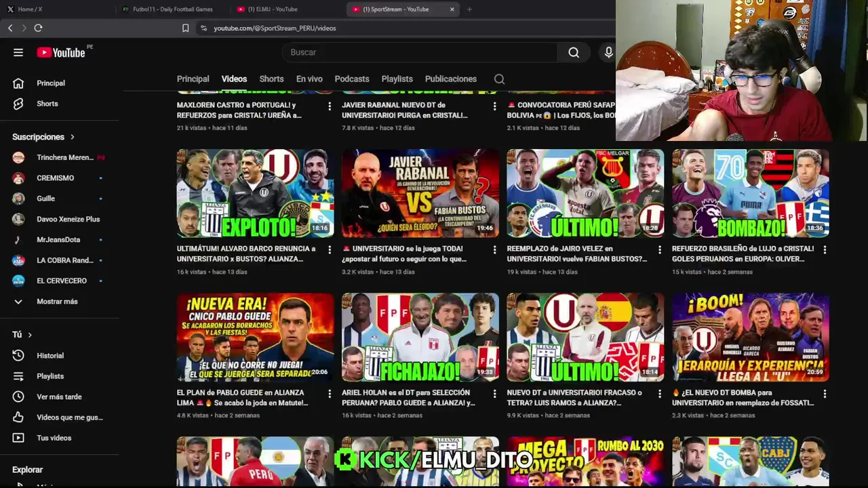This screenshot has height=488, width=868.
Task: Expand the Tú section chevron
Action: pyautogui.click(x=30, y=335)
